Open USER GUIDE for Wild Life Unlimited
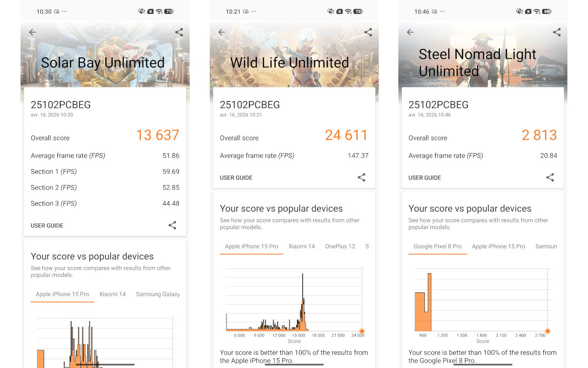Image resolution: width=588 pixels, height=368 pixels. pos(236,178)
